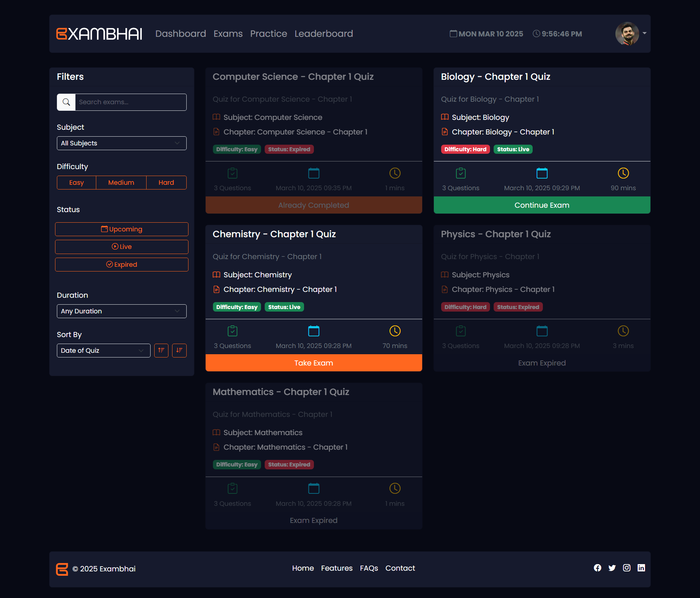Toggle the Easy difficulty filter
The height and width of the screenshot is (598, 700).
point(77,183)
